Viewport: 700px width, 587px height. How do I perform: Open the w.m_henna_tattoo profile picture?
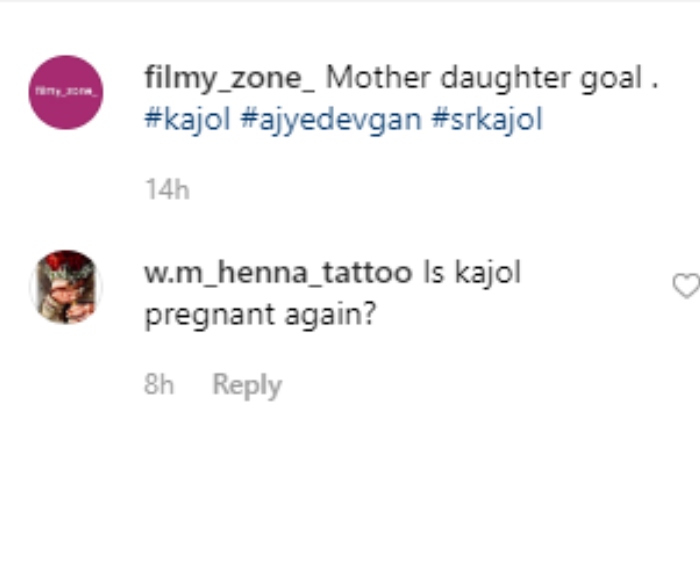66,286
